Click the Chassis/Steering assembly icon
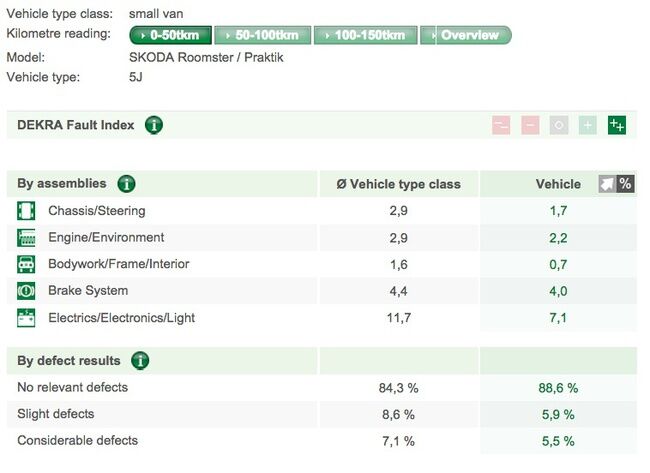 coord(27,211)
